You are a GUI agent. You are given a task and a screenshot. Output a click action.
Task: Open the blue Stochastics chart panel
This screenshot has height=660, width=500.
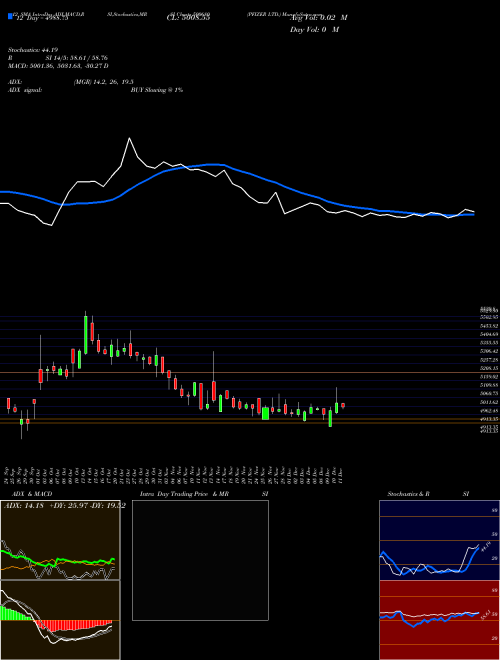[x=439, y=540]
